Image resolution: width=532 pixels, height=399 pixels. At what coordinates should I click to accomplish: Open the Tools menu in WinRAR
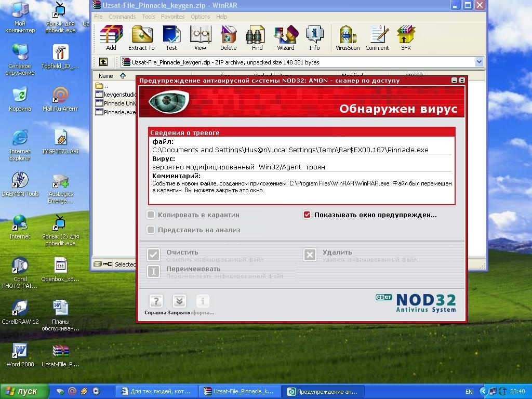[x=148, y=17]
